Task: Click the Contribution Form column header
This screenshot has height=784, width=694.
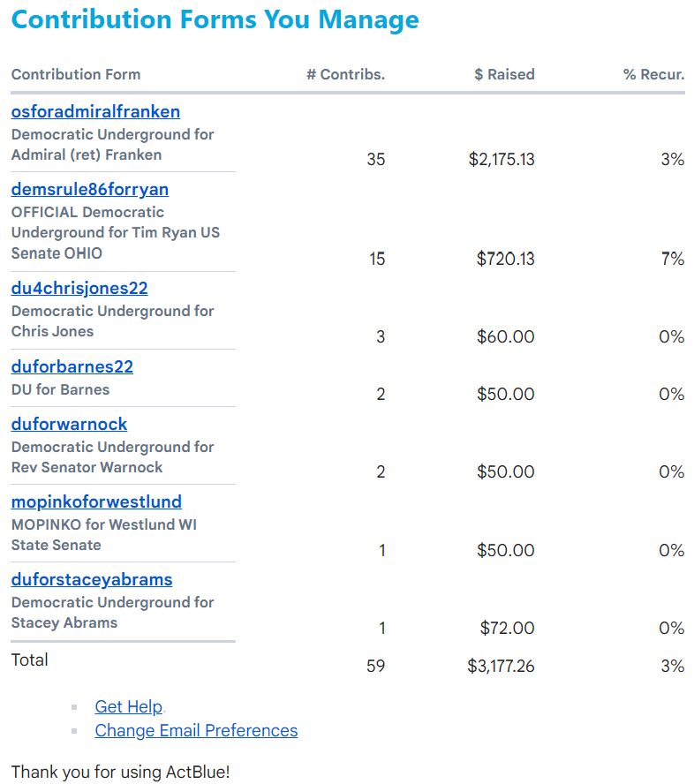Action: coord(76,74)
